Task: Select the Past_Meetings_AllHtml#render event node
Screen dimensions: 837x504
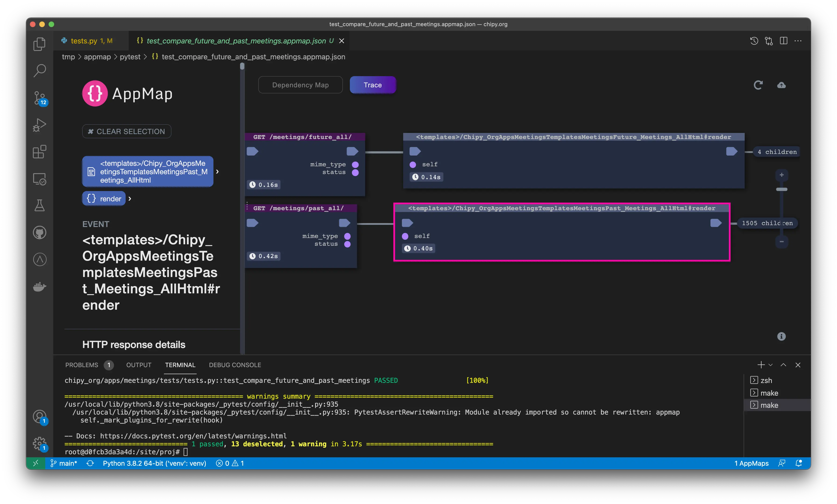Action: 562,232
